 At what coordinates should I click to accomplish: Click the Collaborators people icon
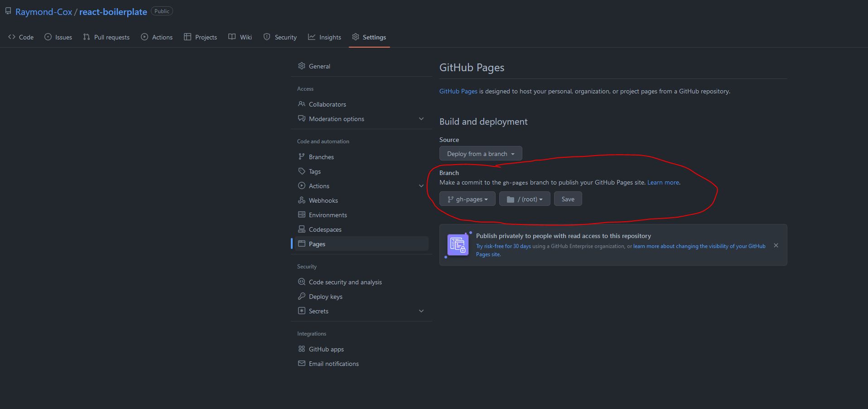[302, 104]
